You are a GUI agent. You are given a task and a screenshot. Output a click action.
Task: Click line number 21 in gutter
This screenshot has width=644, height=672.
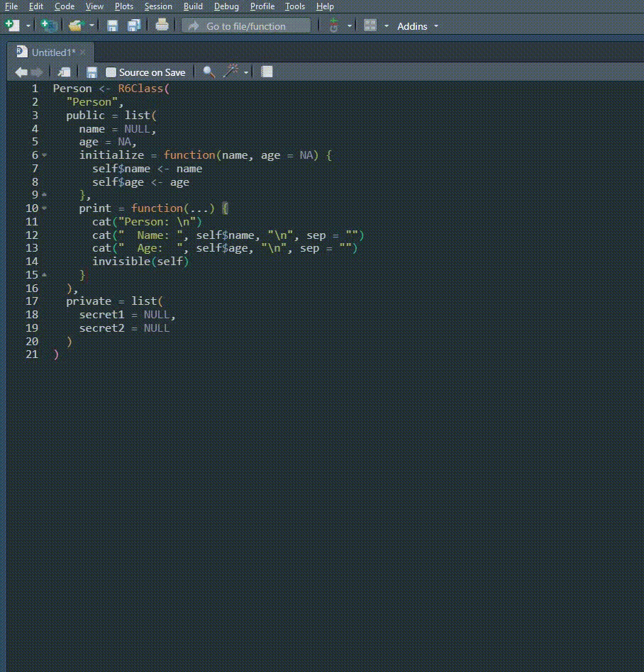coord(32,354)
